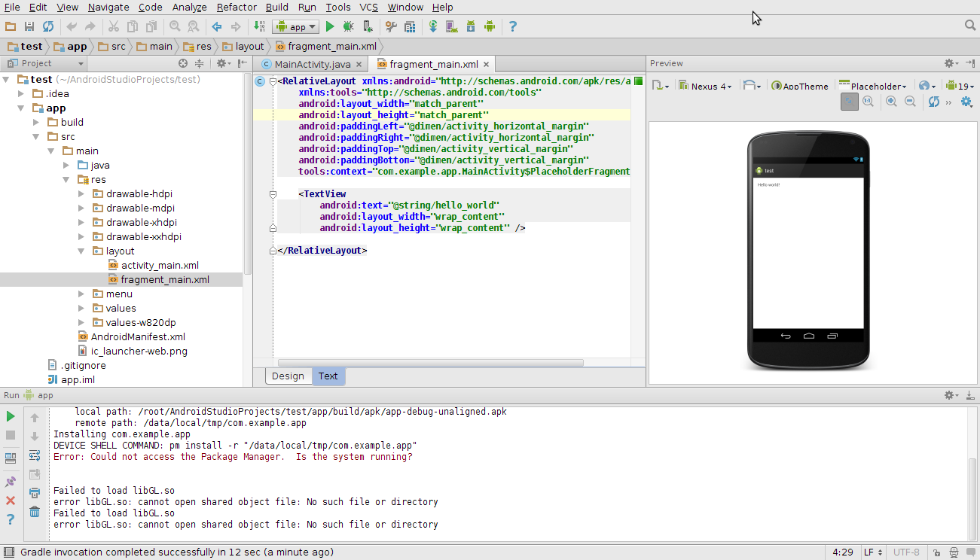Open Project Structure icon in toolbar
980x560 pixels.
(410, 26)
